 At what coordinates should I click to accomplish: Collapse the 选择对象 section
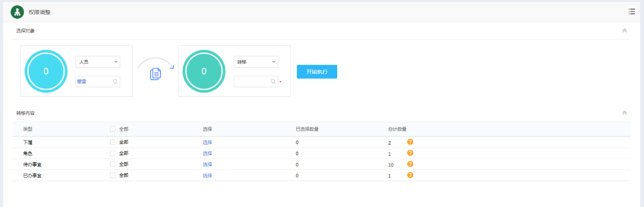(x=624, y=30)
